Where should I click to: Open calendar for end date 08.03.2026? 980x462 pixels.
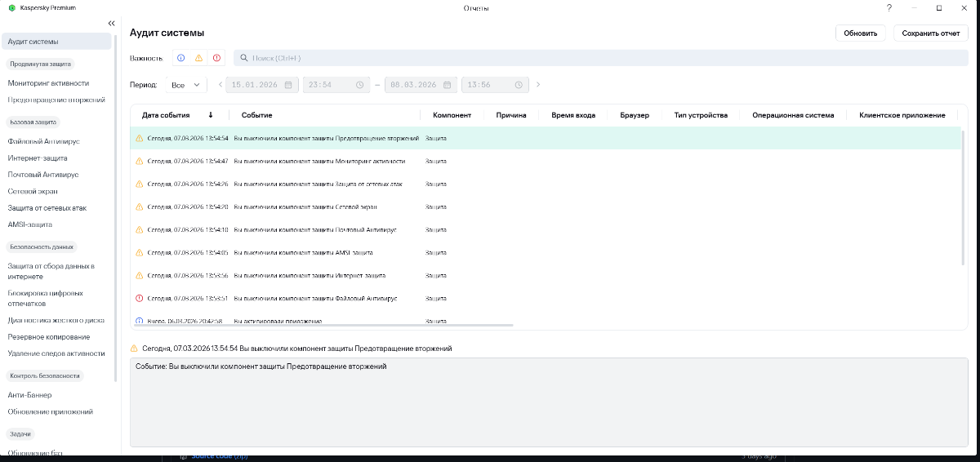click(447, 85)
